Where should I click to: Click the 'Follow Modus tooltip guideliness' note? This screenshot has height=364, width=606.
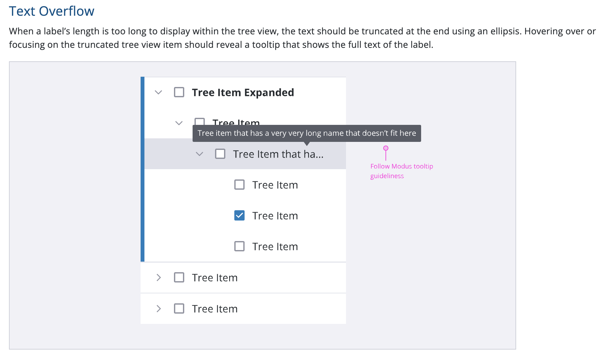402,171
